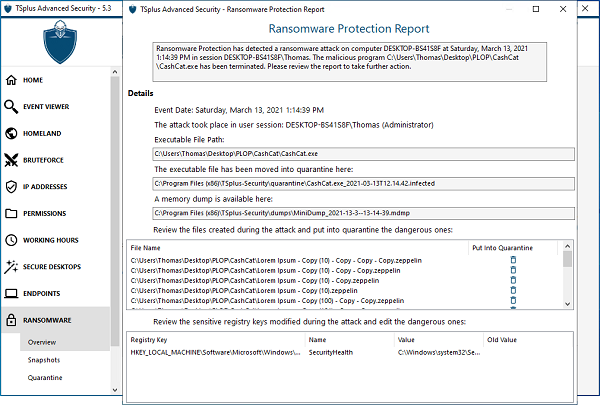Click the File Name column header

pyautogui.click(x=297, y=248)
